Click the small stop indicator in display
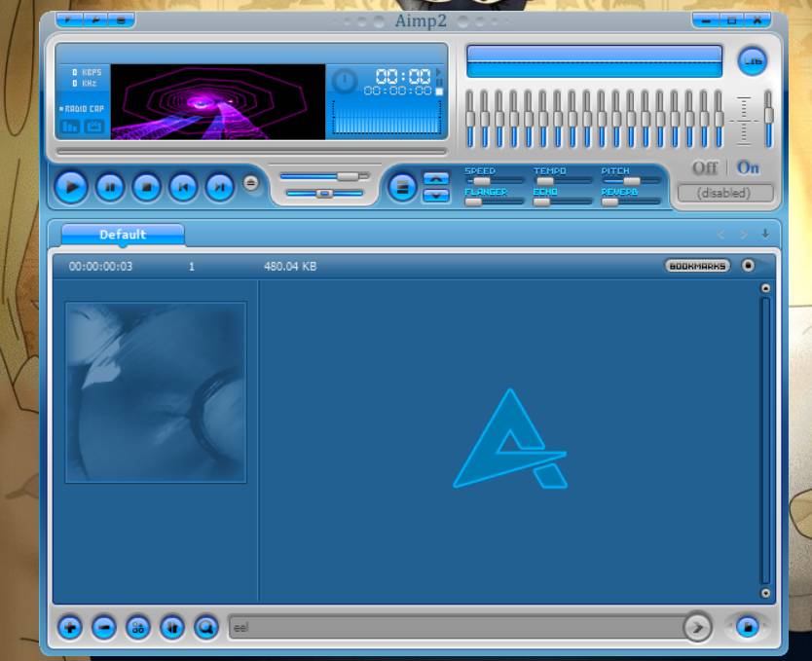 pos(439,92)
